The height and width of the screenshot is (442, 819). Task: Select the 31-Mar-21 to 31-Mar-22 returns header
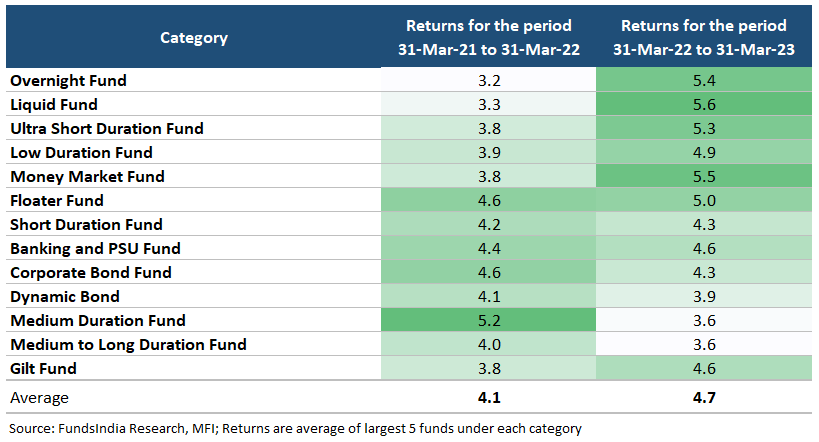click(x=490, y=38)
